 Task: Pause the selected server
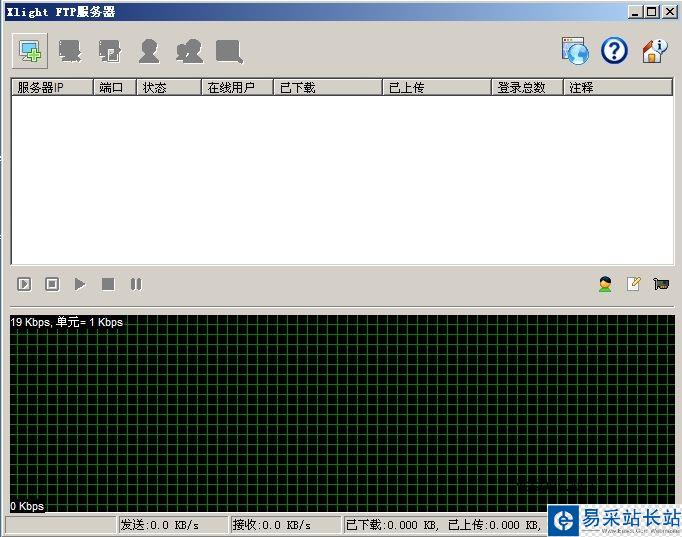coord(136,284)
